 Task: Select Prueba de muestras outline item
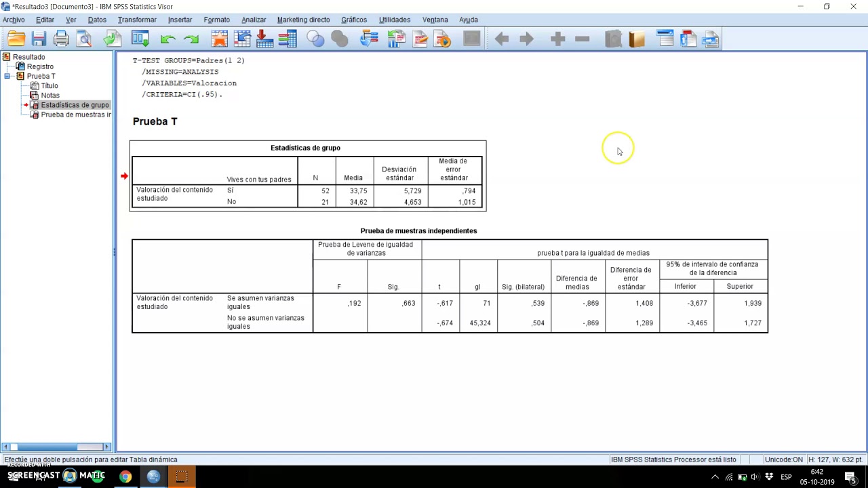(x=76, y=115)
